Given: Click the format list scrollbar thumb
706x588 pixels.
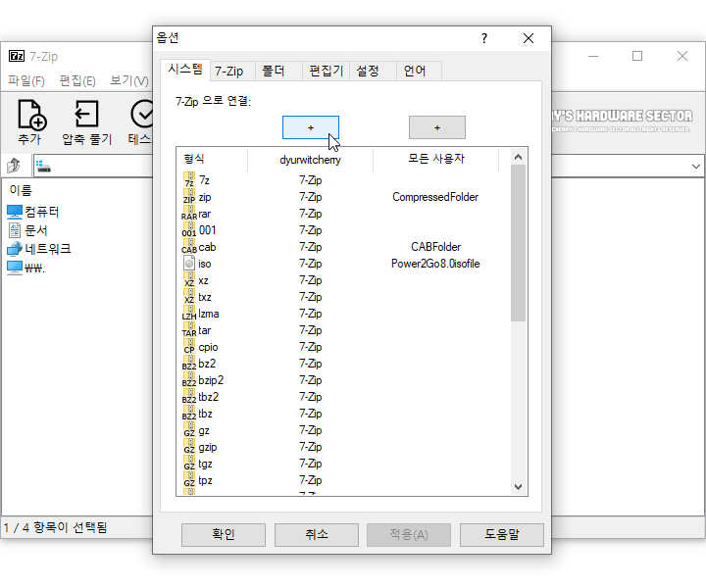Looking at the screenshot, I should (x=519, y=243).
